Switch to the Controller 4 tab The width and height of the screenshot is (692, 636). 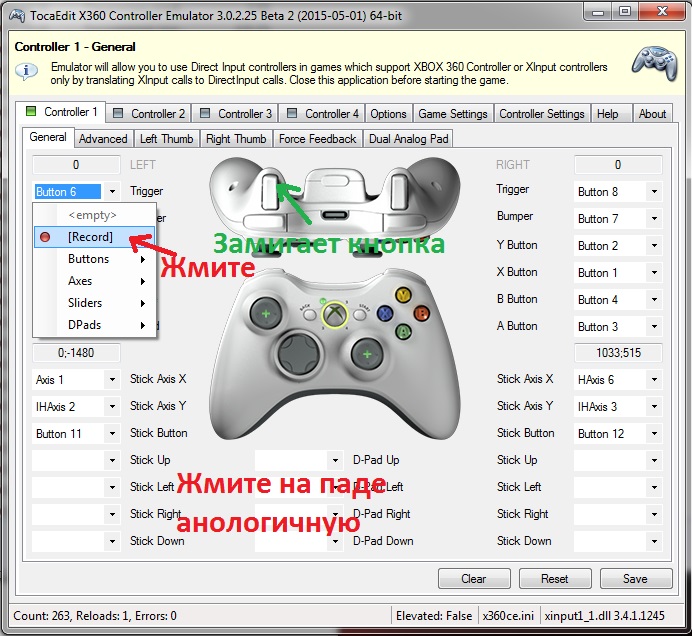pos(323,113)
